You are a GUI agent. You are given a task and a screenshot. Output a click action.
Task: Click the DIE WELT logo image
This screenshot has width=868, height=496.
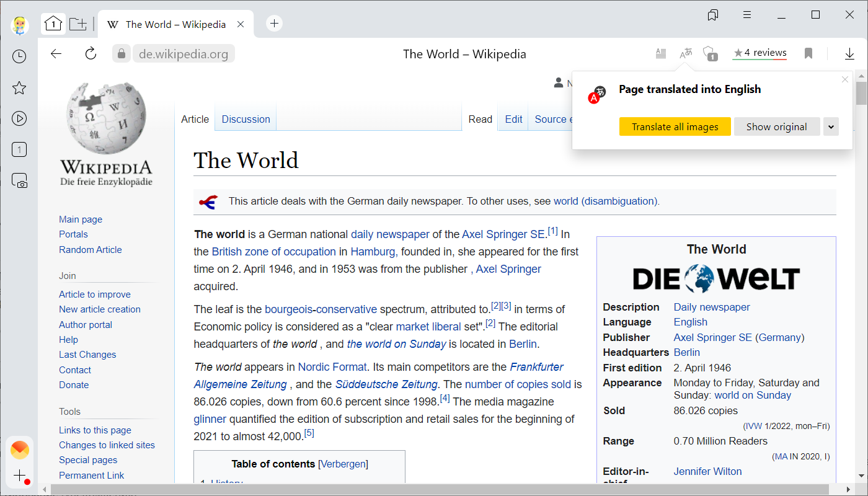(716, 279)
